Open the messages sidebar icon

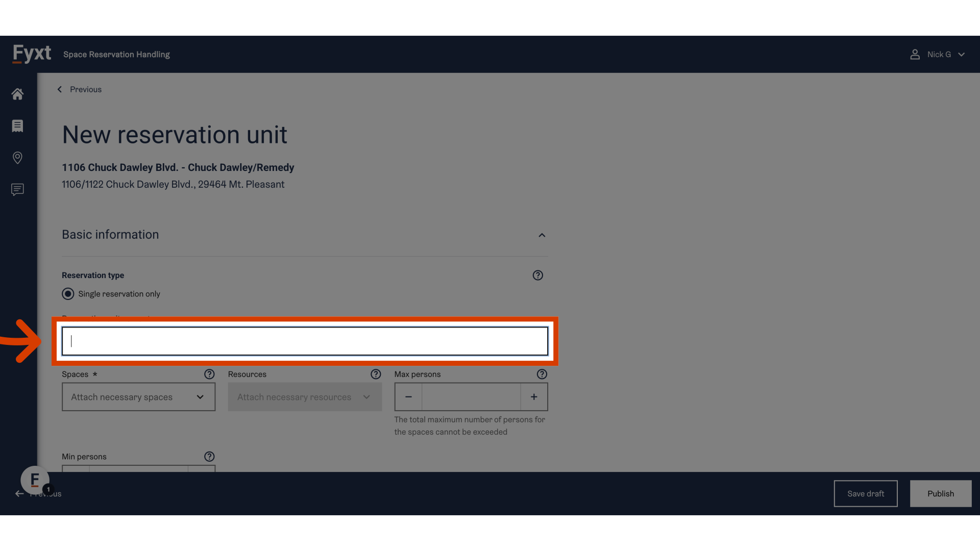point(17,190)
